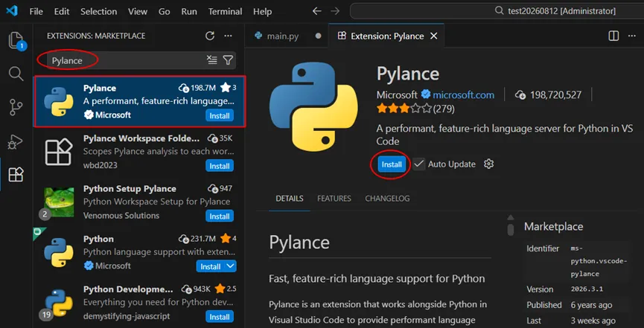Viewport: 644px width, 328px height.
Task: Open Source Control view in activity bar
Action: (x=16, y=108)
